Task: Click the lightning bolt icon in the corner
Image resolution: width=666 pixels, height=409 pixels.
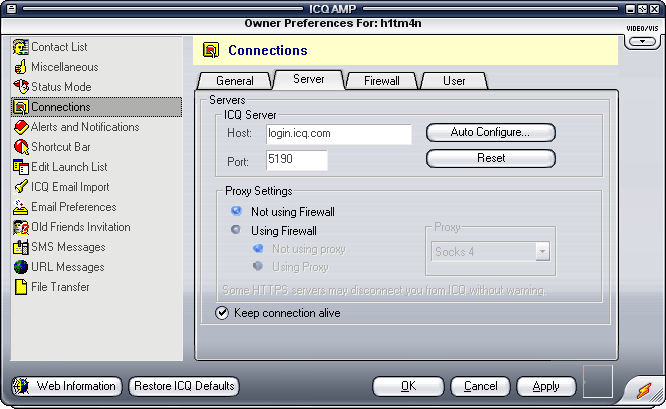Action: pos(644,390)
